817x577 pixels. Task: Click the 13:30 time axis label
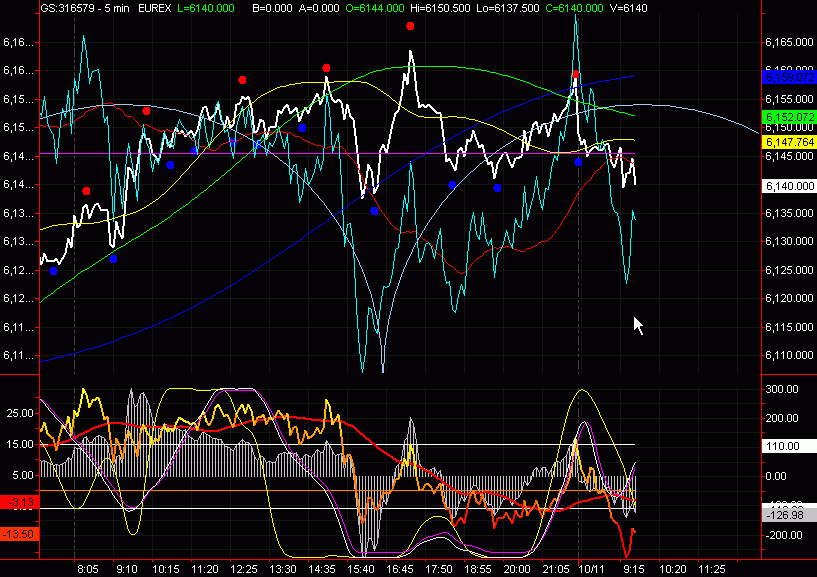(x=283, y=569)
